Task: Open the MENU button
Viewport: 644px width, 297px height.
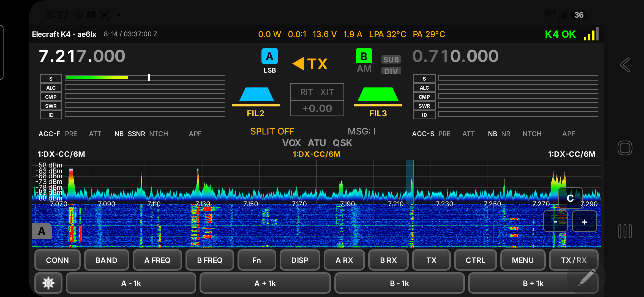Action: (x=523, y=260)
